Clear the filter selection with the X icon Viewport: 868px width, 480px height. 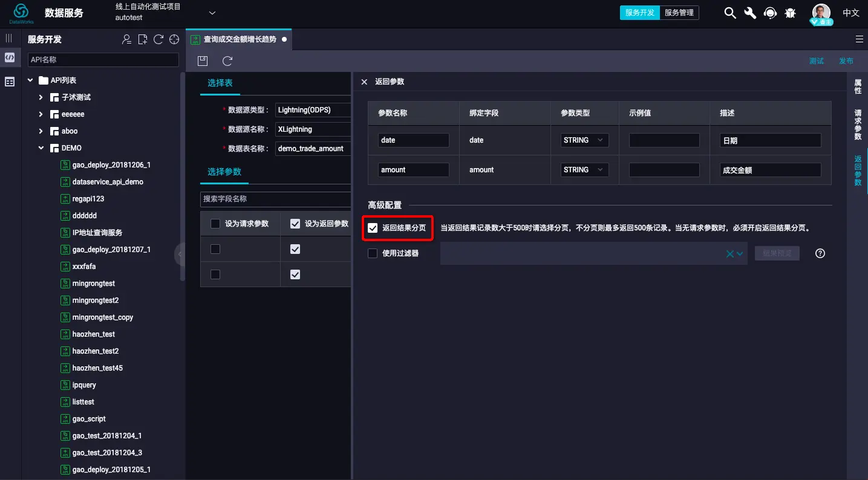tap(729, 254)
